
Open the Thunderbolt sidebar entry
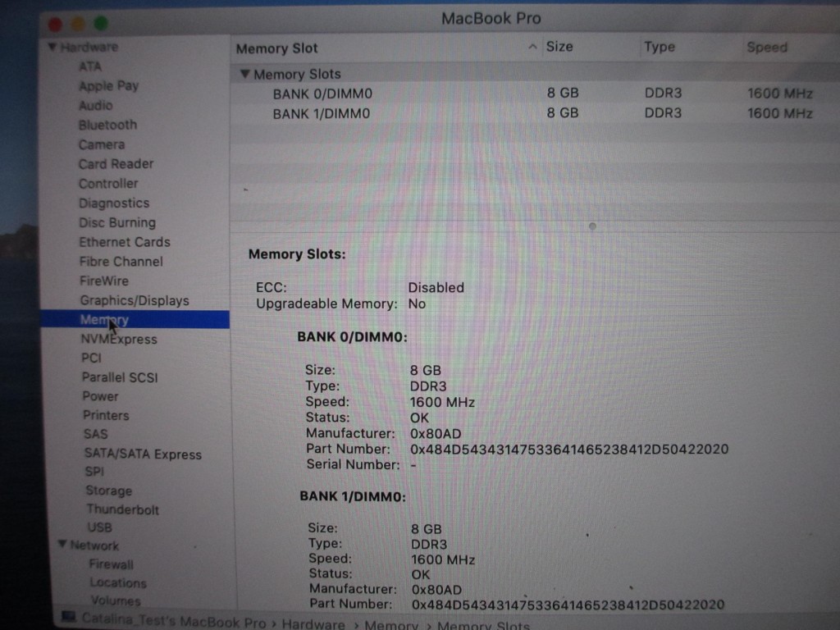[123, 509]
